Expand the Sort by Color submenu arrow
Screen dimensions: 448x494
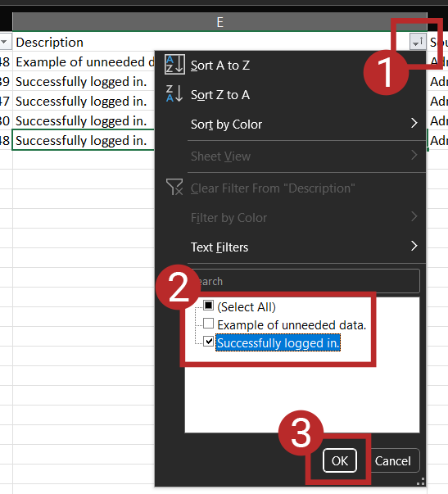414,123
